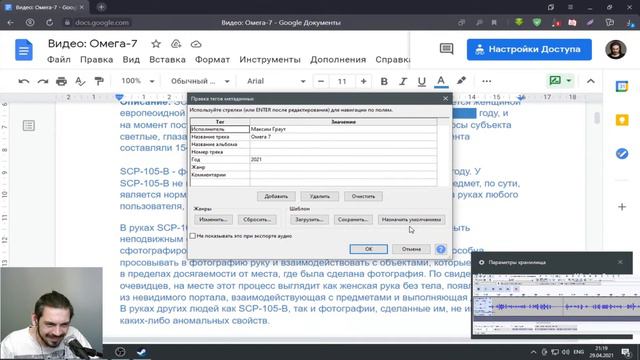Click Сбросить... genres button
Viewport: 640px width, 360px height.
tap(257, 220)
